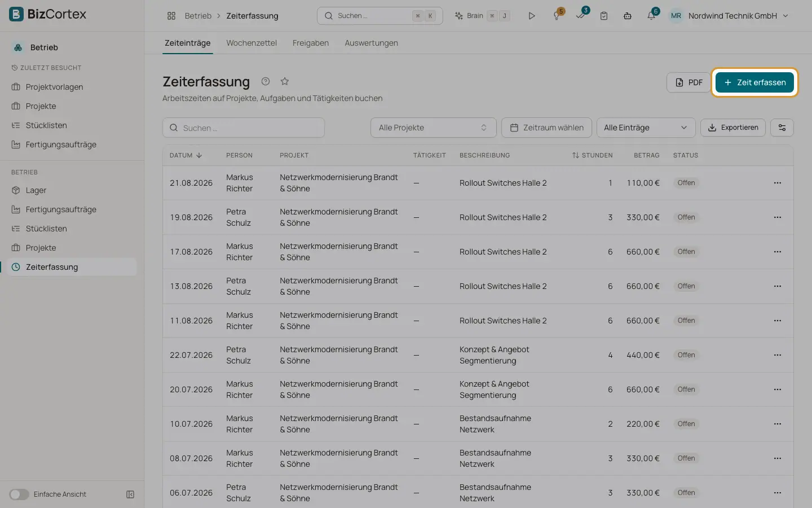This screenshot has width=812, height=508.
Task: Open the row menu for 08.07.2026
Action: [778, 458]
